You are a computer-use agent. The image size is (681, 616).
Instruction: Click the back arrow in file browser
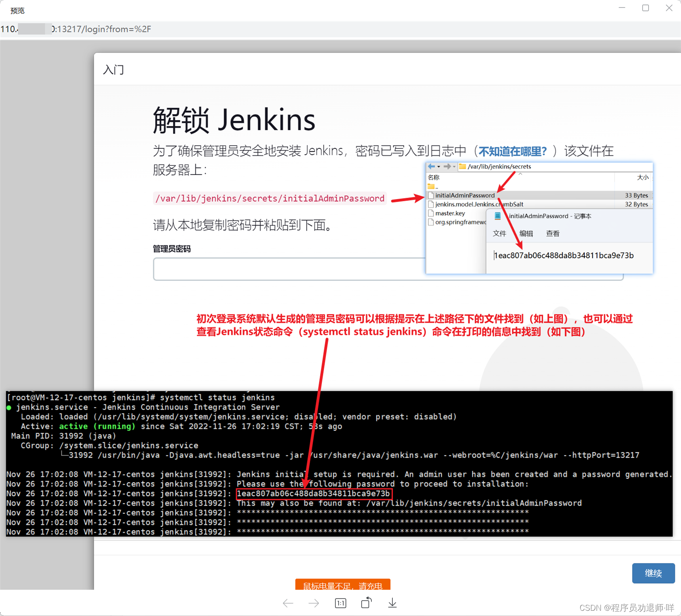click(x=432, y=166)
